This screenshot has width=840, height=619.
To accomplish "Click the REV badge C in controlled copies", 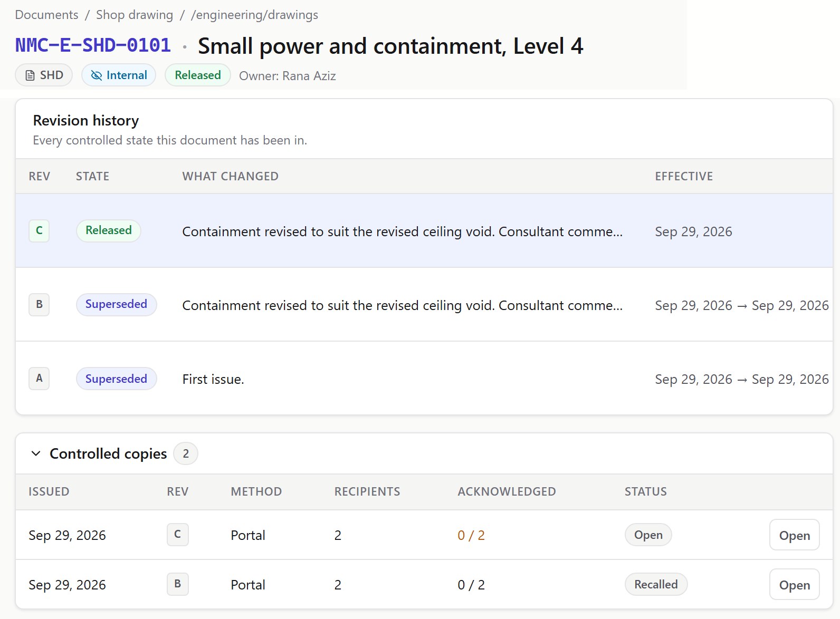I will click(178, 535).
